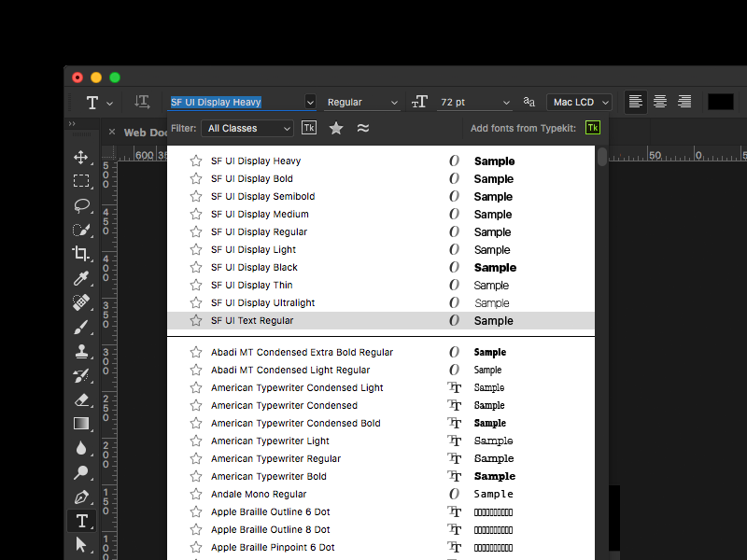
Task: Click the anti-aliasing aa icon
Action: tap(529, 102)
